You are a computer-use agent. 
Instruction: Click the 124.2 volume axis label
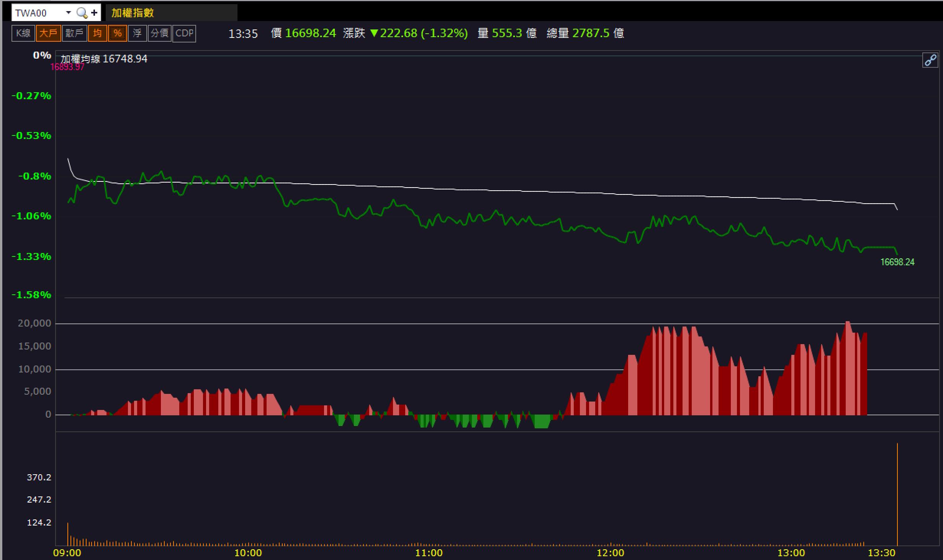[x=39, y=522]
